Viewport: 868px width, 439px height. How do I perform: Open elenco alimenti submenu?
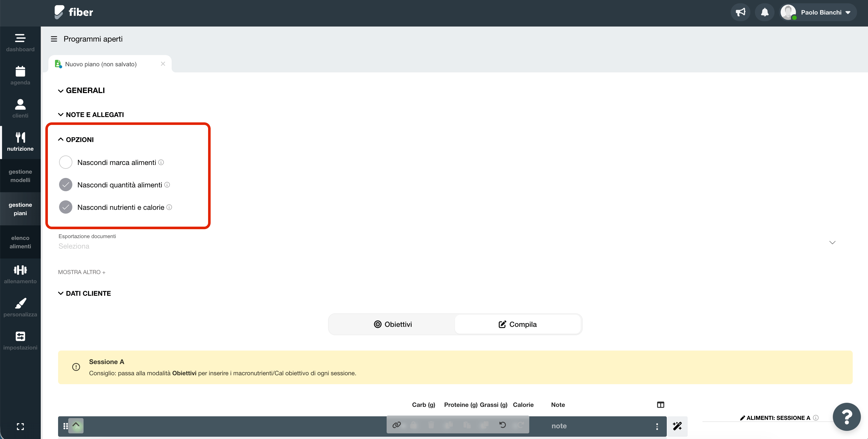pos(20,242)
